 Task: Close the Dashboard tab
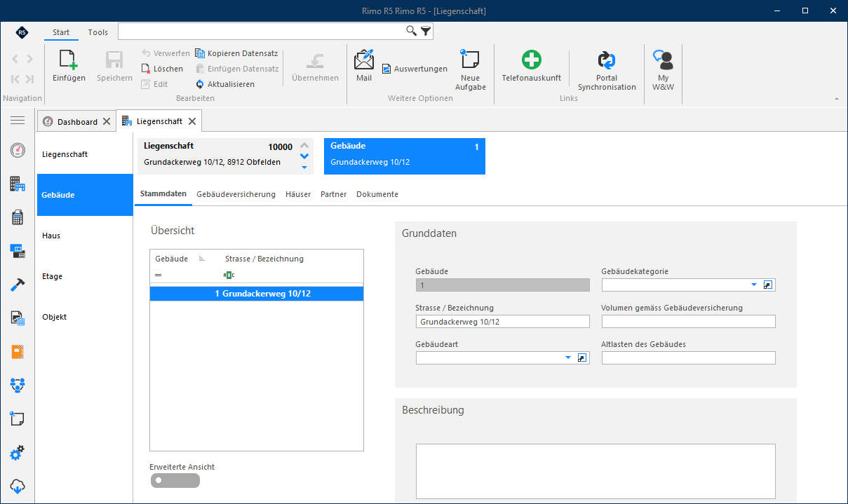tap(107, 121)
